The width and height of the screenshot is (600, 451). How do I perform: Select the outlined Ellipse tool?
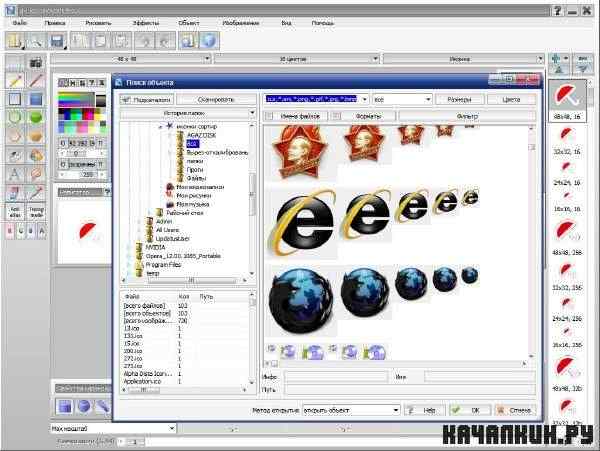15,117
